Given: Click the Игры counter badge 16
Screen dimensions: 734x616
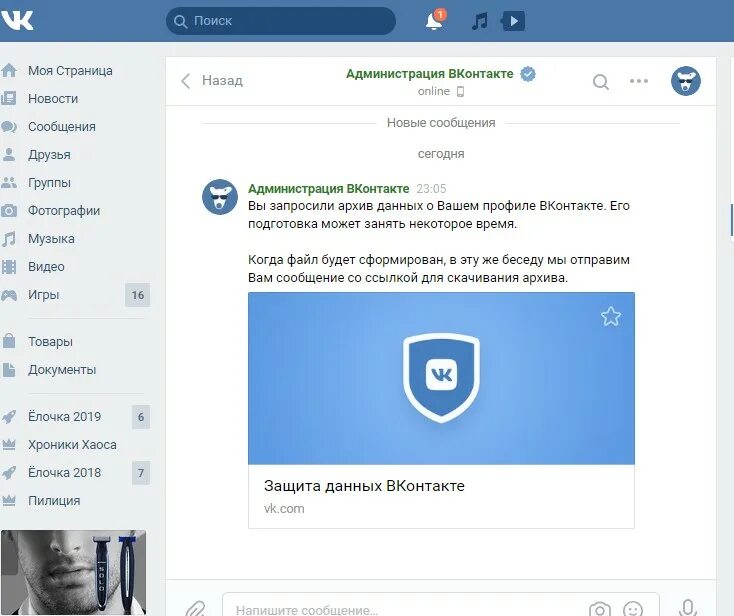Looking at the screenshot, I should pos(138,295).
